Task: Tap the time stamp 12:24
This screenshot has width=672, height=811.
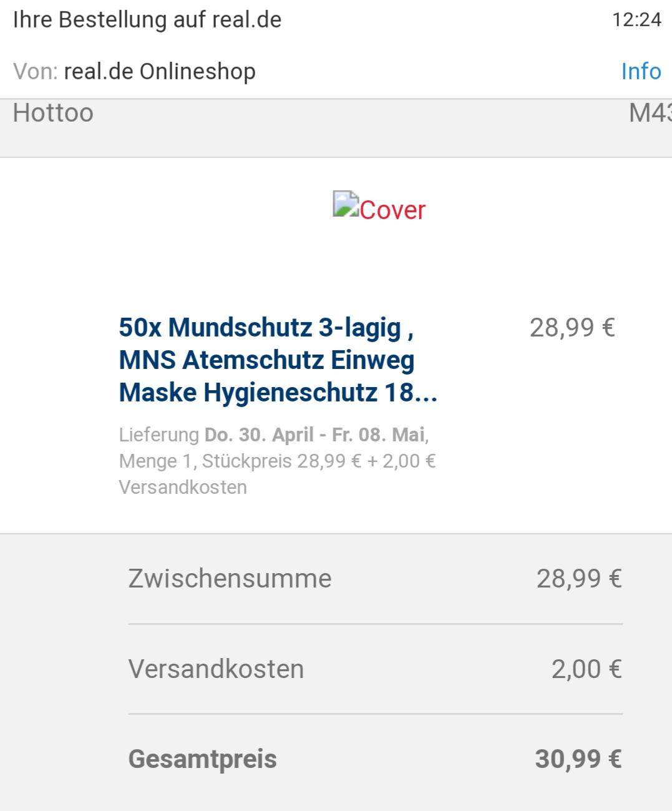Action: tap(636, 19)
